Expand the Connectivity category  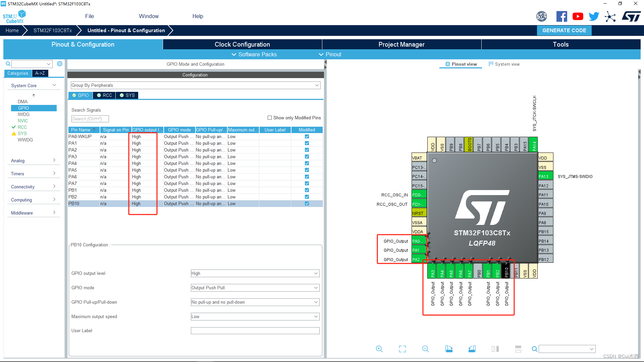click(34, 187)
